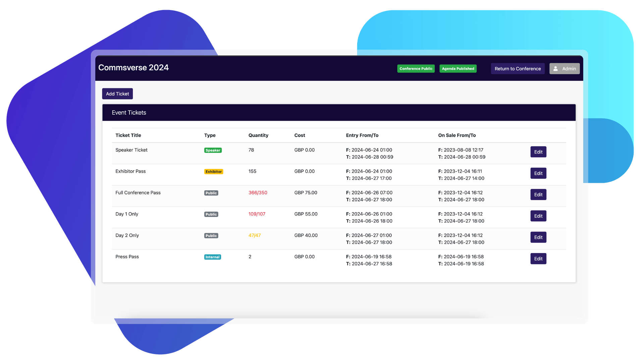The height and width of the screenshot is (362, 644).
Task: Select the Full Conference Pass title
Action: pyautogui.click(x=138, y=193)
